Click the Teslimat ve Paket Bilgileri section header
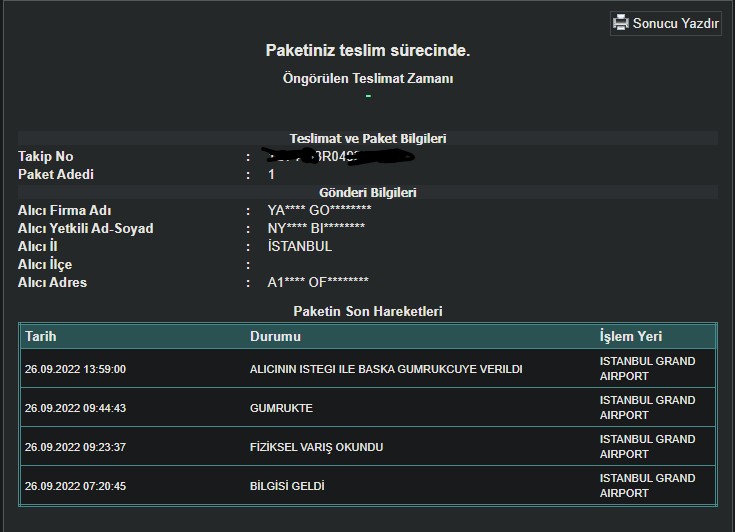735x532 pixels. 368,138
